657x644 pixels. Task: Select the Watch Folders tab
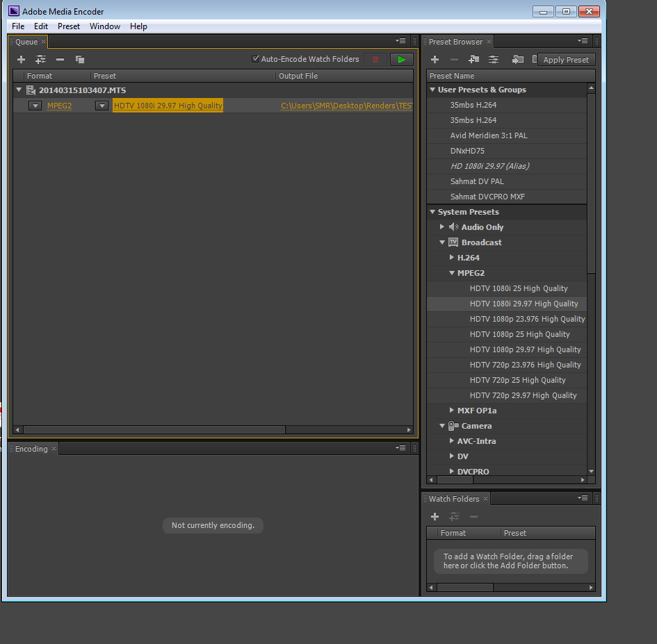454,499
